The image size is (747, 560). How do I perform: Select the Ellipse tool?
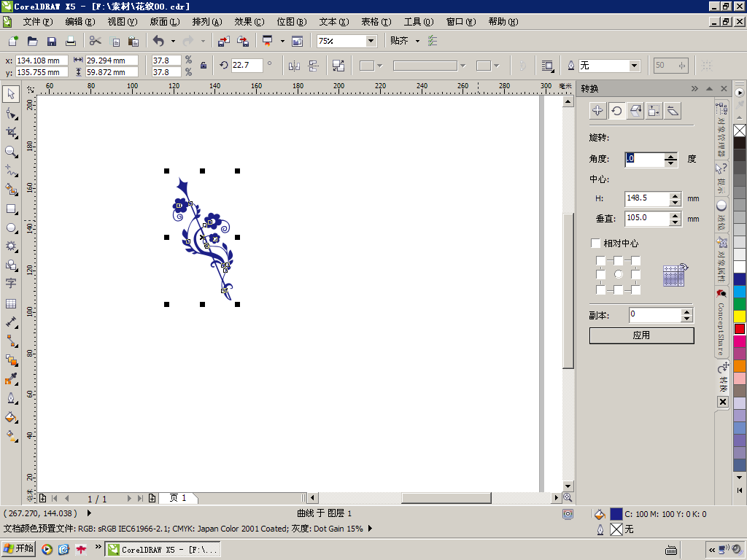(11, 227)
